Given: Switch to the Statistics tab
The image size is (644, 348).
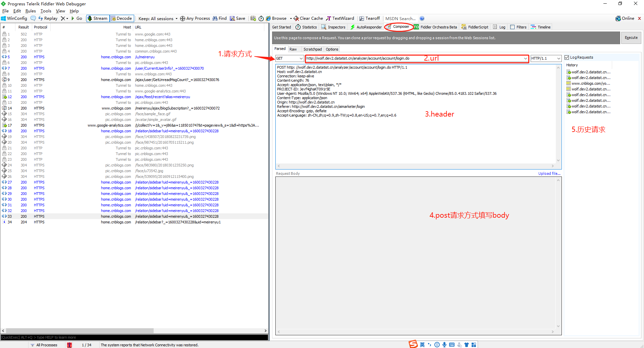Looking at the screenshot, I should (x=306, y=27).
